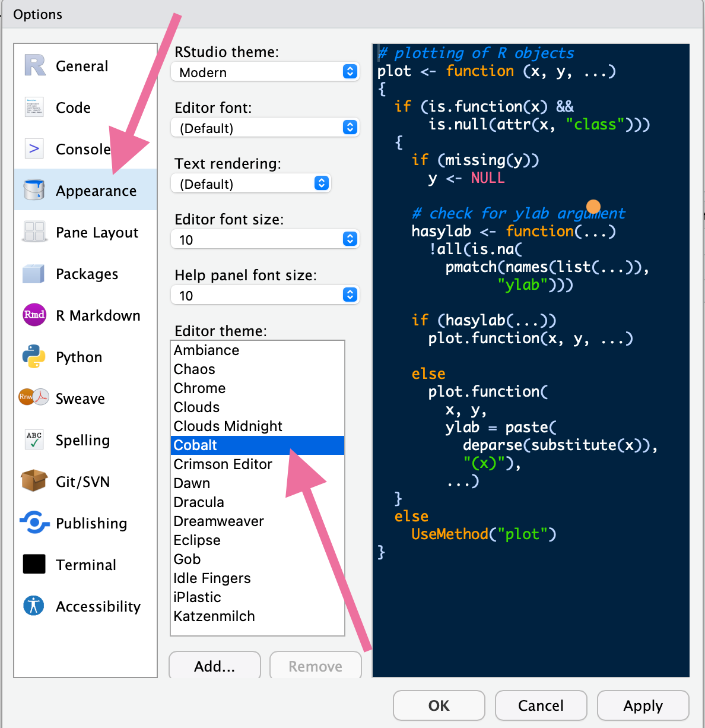Click the Sweave Rnw icon
Screen dimensions: 705x728
coord(34,397)
